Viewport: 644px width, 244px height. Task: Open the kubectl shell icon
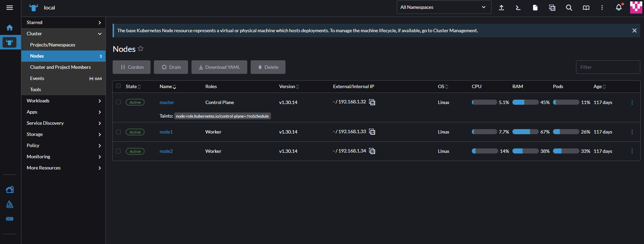[518, 7]
